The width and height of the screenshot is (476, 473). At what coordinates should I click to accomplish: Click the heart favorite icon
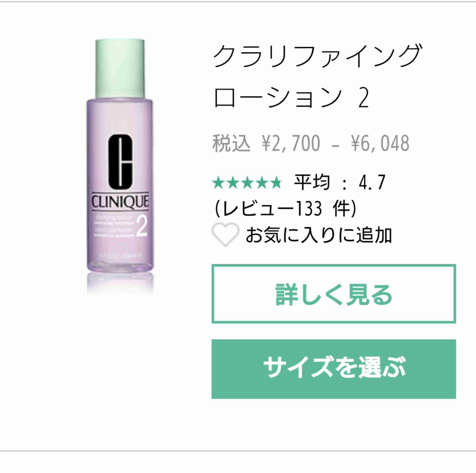click(x=225, y=234)
